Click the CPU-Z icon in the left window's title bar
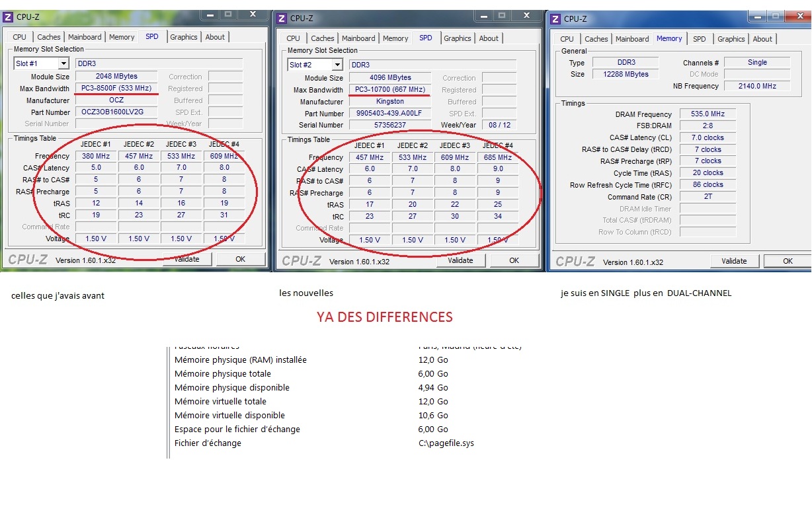 (9, 17)
